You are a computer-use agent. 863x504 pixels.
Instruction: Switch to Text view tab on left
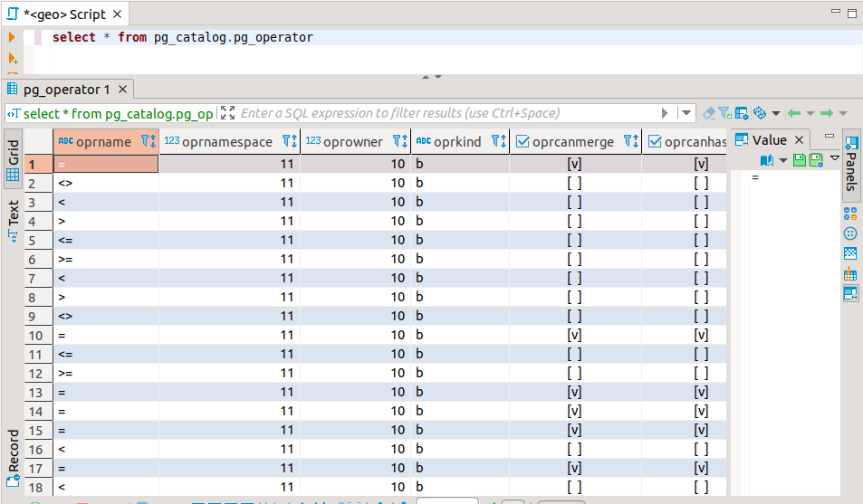pyautogui.click(x=14, y=219)
